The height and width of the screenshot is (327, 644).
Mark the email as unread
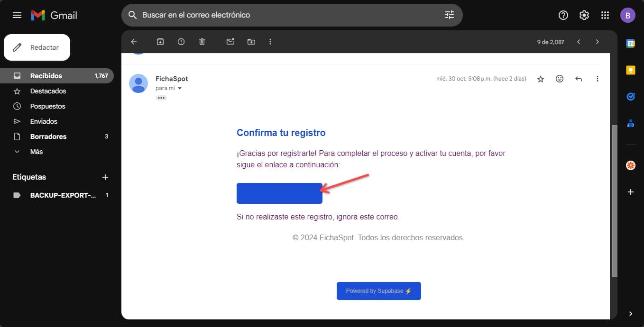pos(230,41)
